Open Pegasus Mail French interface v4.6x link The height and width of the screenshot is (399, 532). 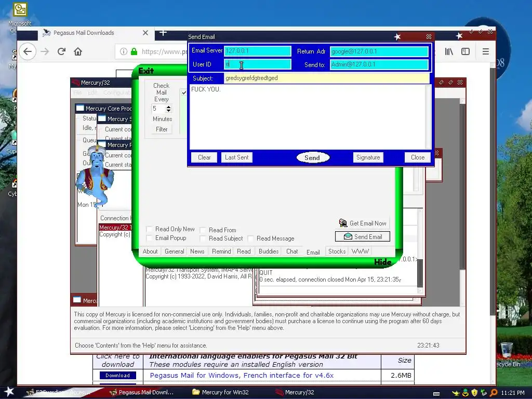(242, 375)
